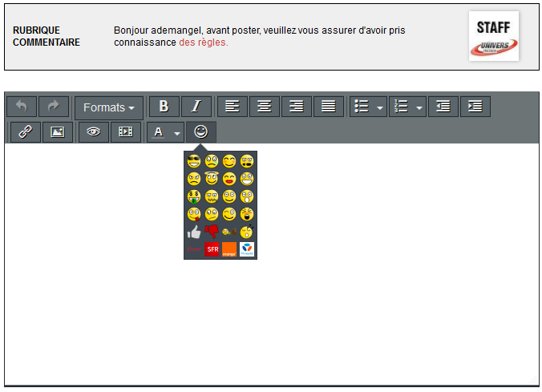
Task: Insert the angel halo smiley
Action: coord(212,179)
